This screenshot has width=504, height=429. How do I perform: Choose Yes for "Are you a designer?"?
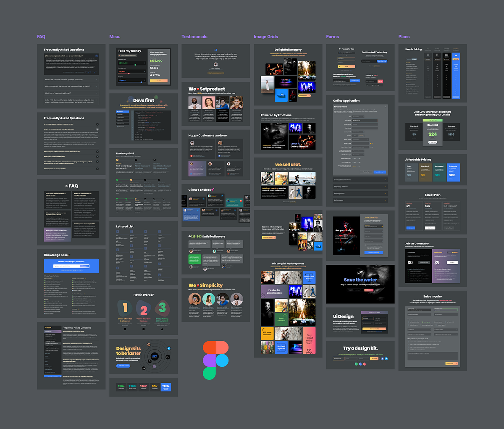pyautogui.click(x=353, y=158)
